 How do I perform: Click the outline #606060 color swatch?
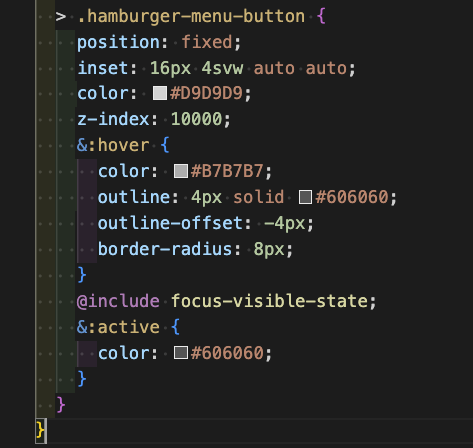click(x=305, y=197)
